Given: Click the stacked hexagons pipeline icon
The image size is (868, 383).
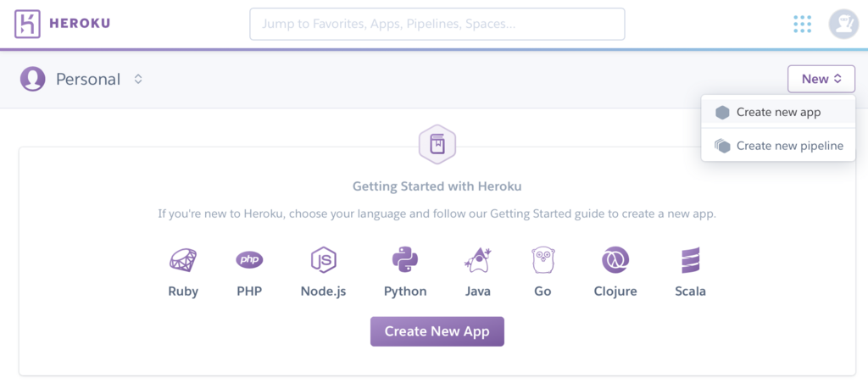Looking at the screenshot, I should tap(722, 146).
